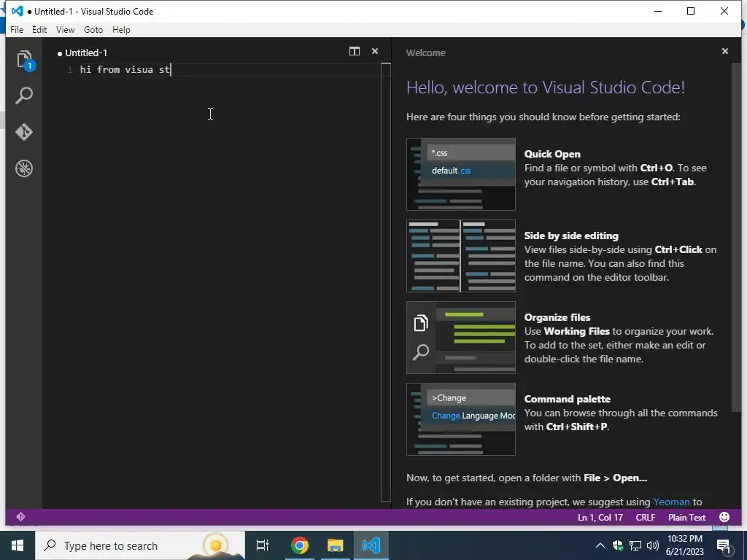This screenshot has width=747, height=560.
Task: Click the 'File > Open...' text
Action: (616, 478)
